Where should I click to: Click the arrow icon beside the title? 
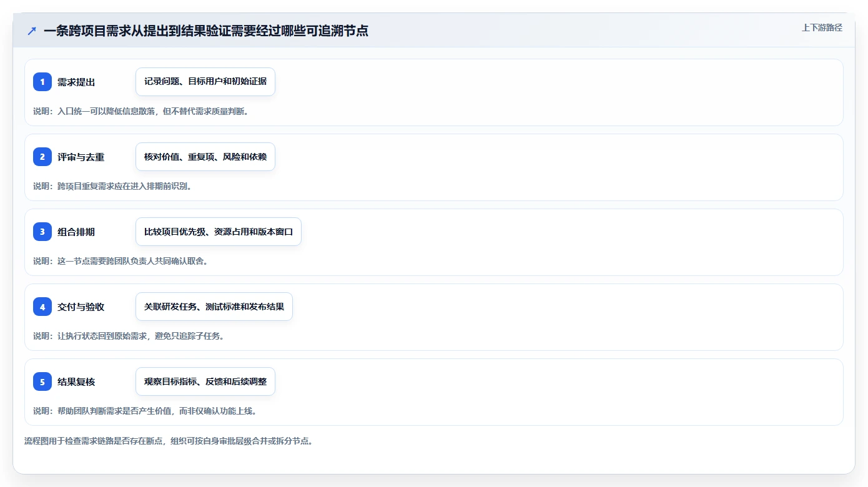point(32,31)
